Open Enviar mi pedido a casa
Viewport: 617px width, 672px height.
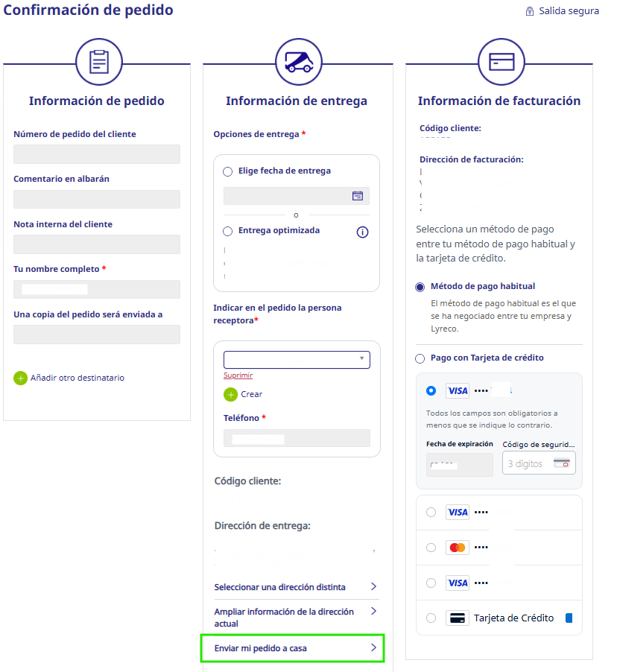coord(292,648)
